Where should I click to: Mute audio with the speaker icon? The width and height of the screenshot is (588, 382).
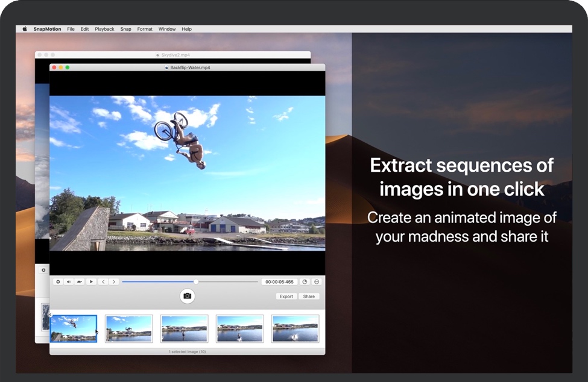point(69,281)
